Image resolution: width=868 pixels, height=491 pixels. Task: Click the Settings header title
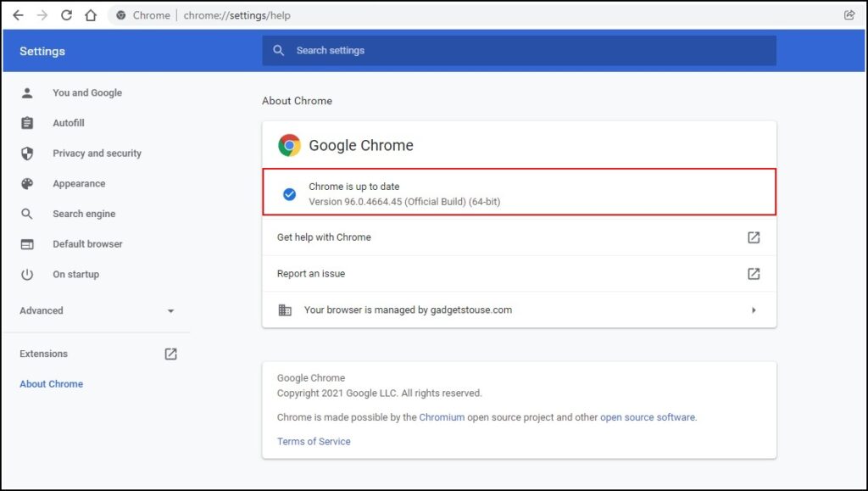click(42, 51)
